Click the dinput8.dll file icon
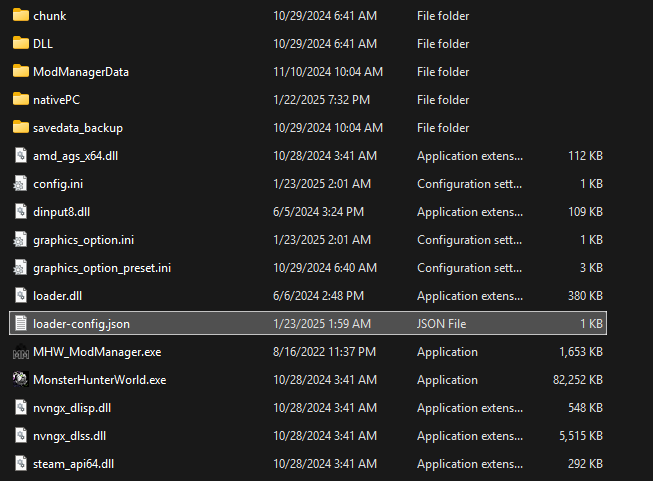 (21, 212)
